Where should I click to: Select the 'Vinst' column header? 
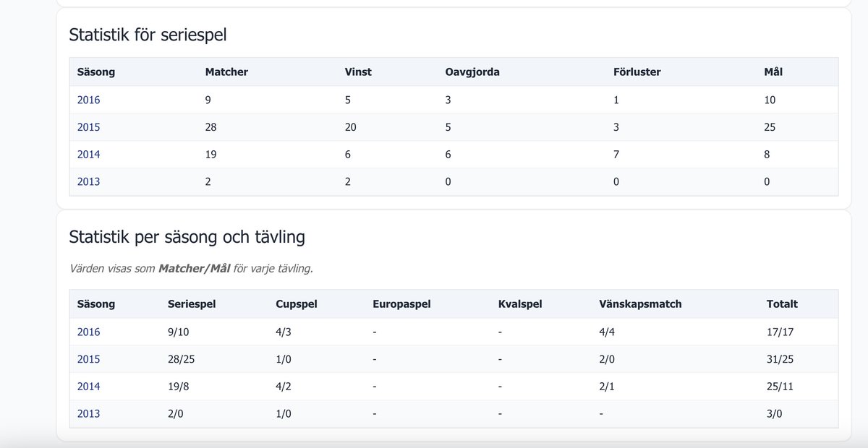(x=358, y=72)
